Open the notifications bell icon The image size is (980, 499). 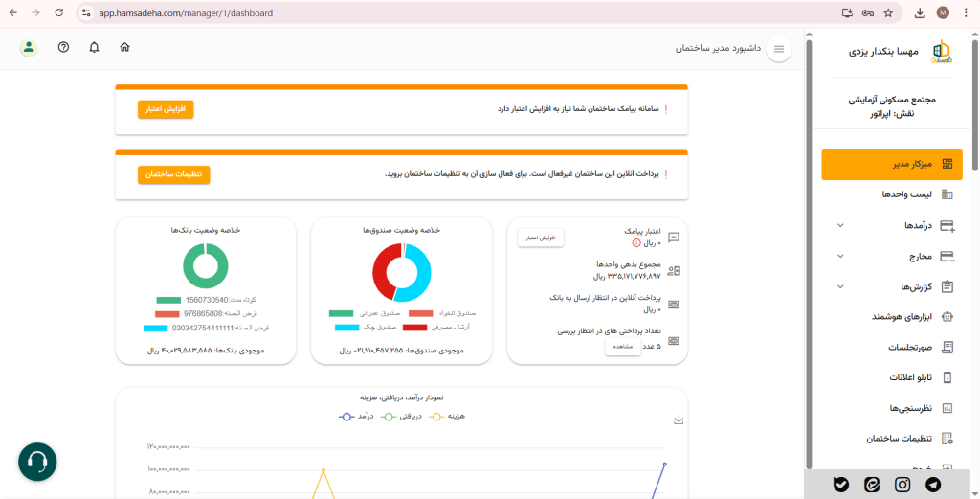[94, 47]
